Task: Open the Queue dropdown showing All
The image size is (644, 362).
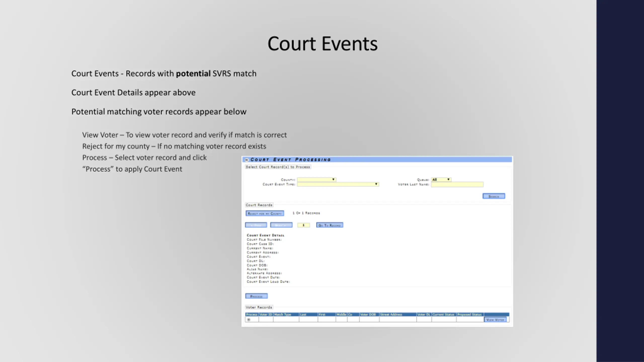Action: coord(441,179)
